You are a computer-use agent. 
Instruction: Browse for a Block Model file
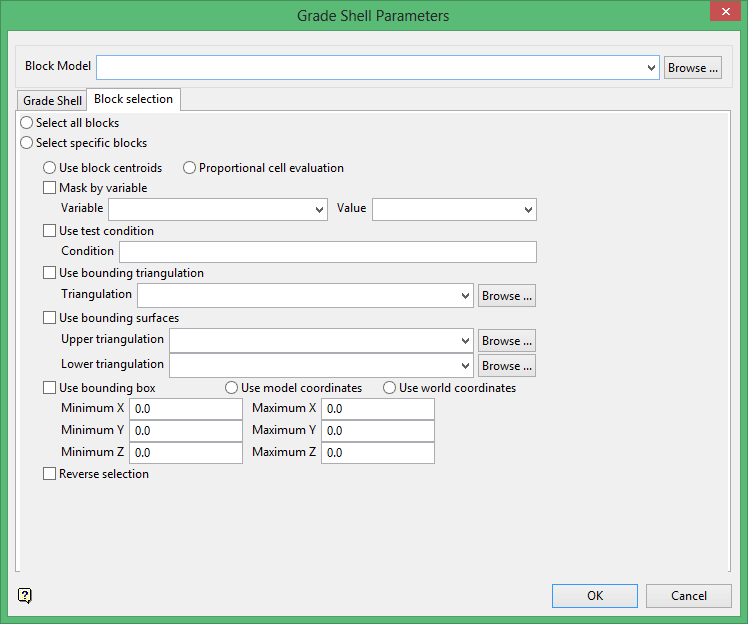[x=693, y=68]
